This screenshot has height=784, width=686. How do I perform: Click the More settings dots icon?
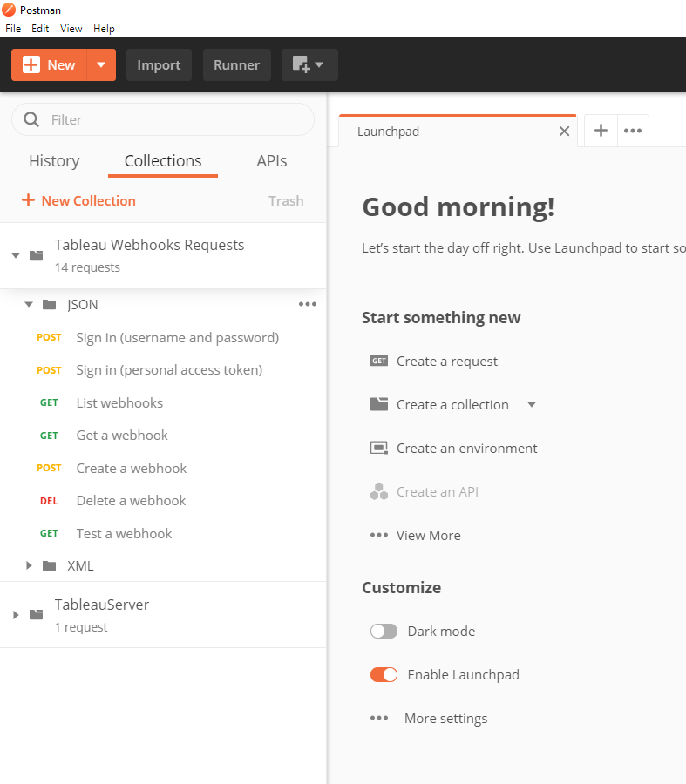point(379,718)
